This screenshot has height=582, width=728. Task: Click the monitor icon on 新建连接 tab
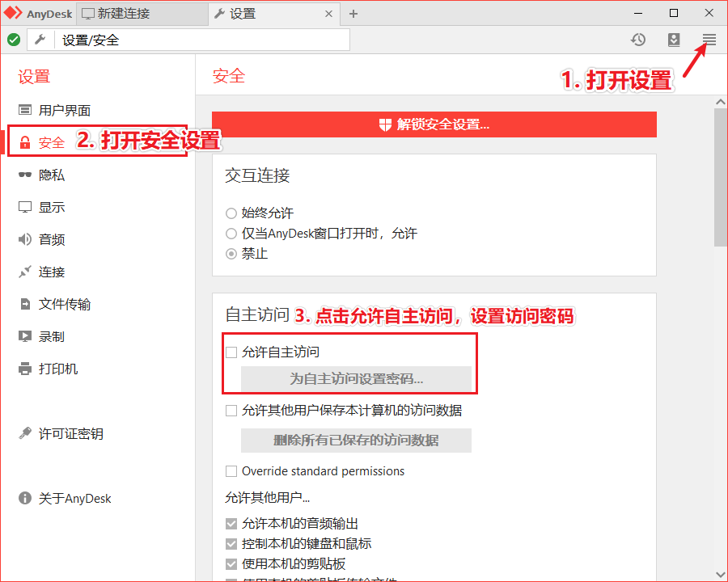point(87,14)
